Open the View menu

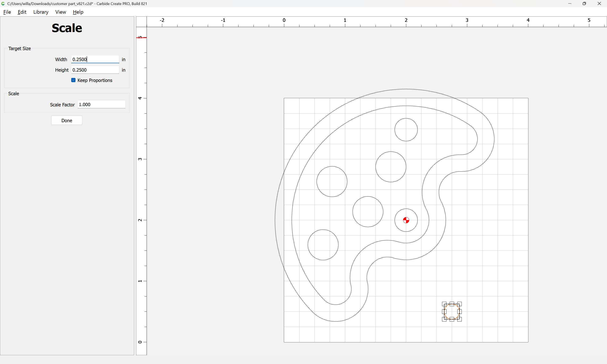pos(61,12)
